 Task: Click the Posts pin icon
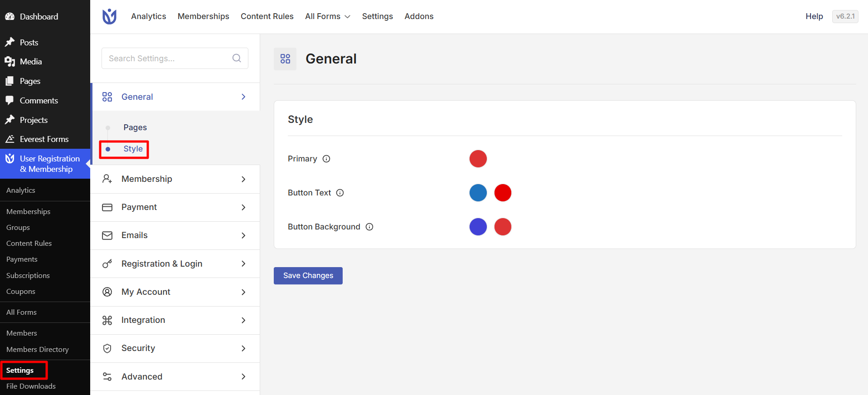(10, 42)
